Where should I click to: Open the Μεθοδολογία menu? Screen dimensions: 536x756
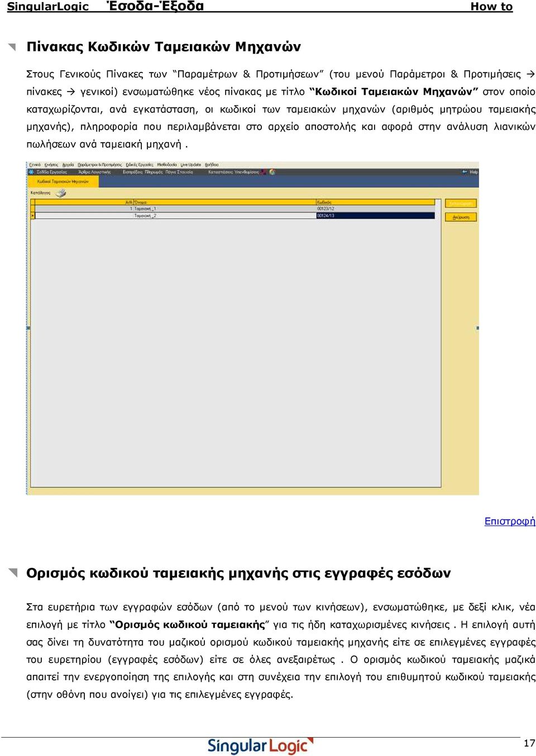coord(167,165)
